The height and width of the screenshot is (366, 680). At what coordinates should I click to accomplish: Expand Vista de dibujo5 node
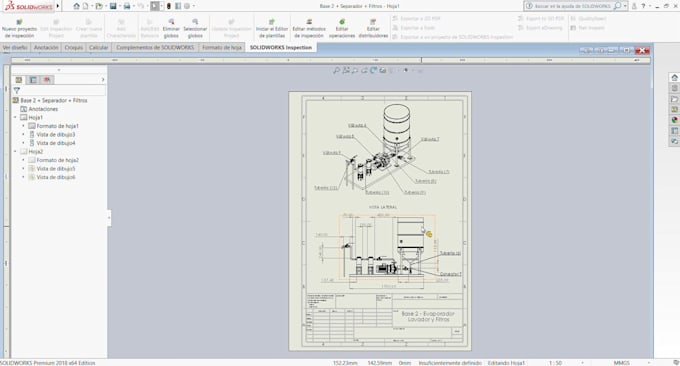[x=23, y=169]
